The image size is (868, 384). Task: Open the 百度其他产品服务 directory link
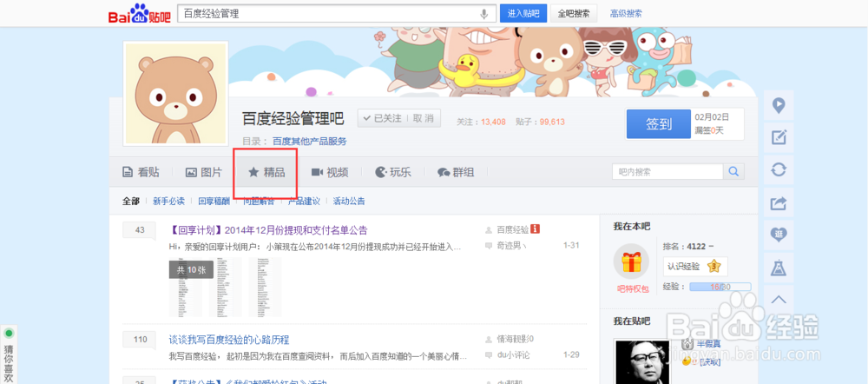tap(310, 142)
